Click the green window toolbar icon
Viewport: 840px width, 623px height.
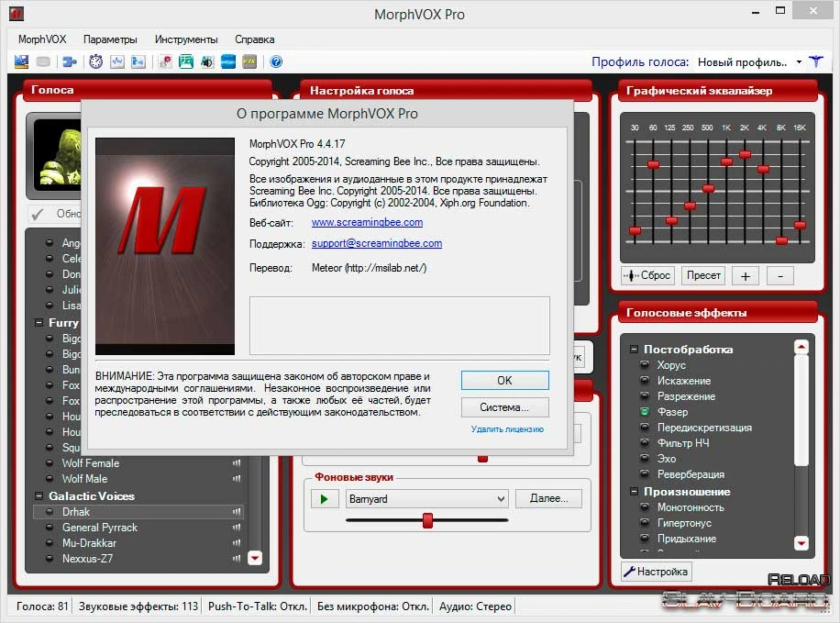186,61
